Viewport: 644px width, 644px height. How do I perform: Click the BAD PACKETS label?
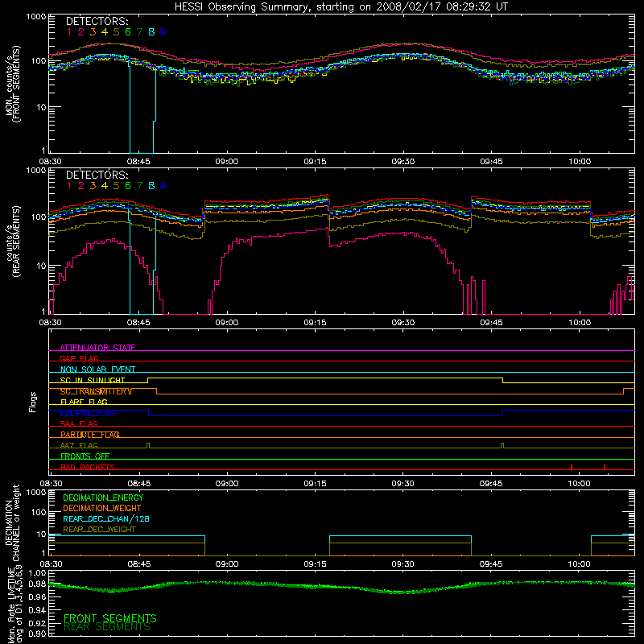[88, 467]
